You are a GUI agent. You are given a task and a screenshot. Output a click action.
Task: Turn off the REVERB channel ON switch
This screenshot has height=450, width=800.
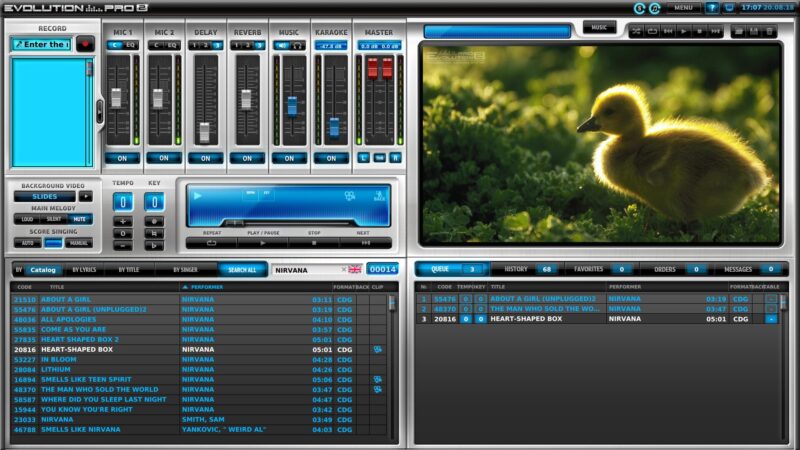coord(247,158)
